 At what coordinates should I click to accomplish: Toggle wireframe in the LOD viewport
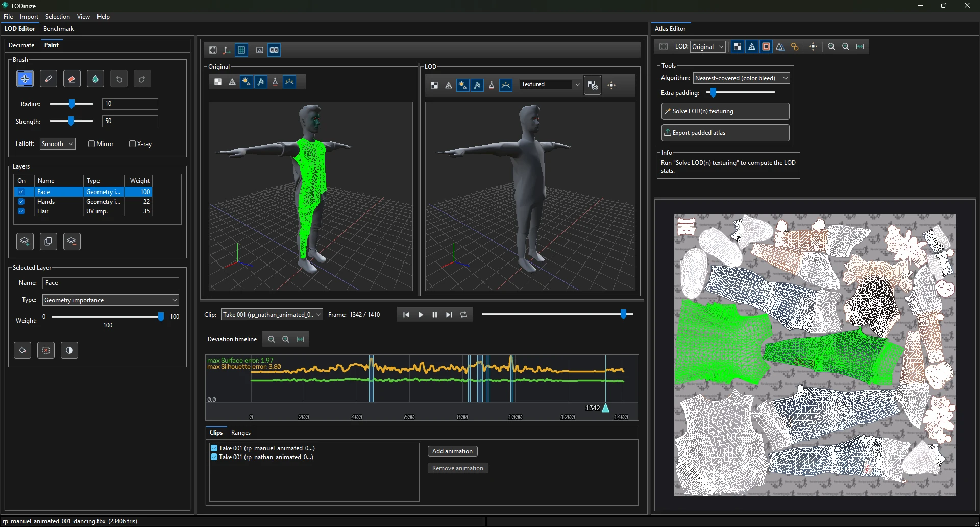pyautogui.click(x=449, y=85)
